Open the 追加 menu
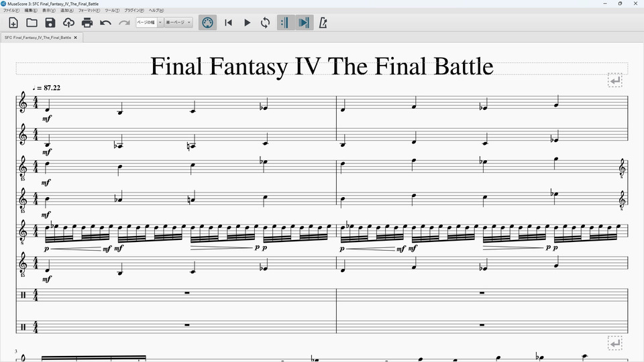The width and height of the screenshot is (644, 362). point(67,10)
